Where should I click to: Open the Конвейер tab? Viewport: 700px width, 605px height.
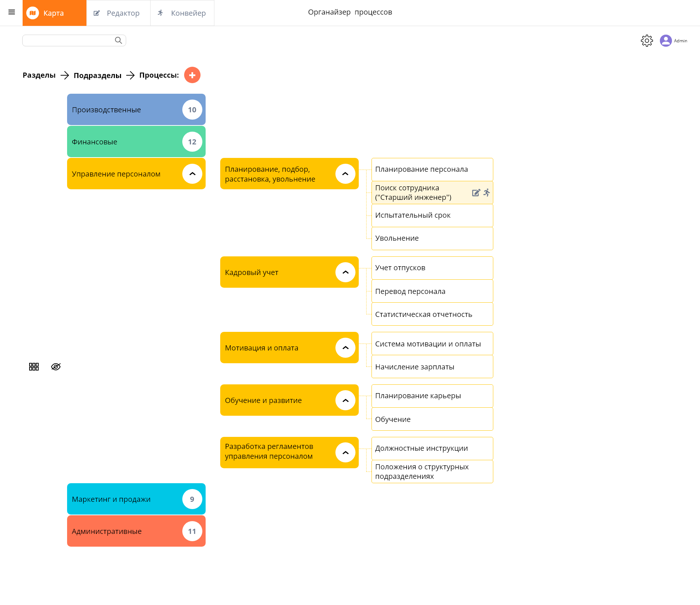pyautogui.click(x=182, y=13)
